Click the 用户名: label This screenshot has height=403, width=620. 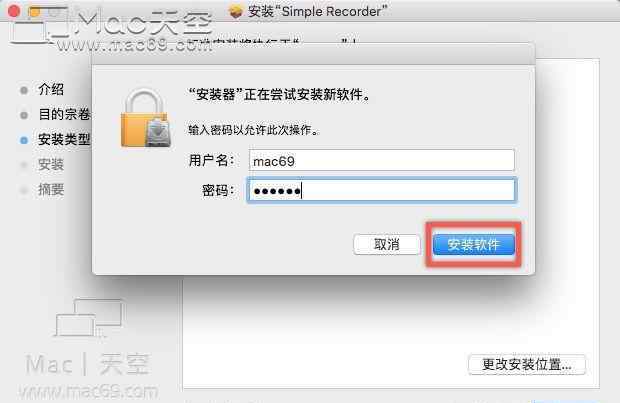click(x=212, y=161)
